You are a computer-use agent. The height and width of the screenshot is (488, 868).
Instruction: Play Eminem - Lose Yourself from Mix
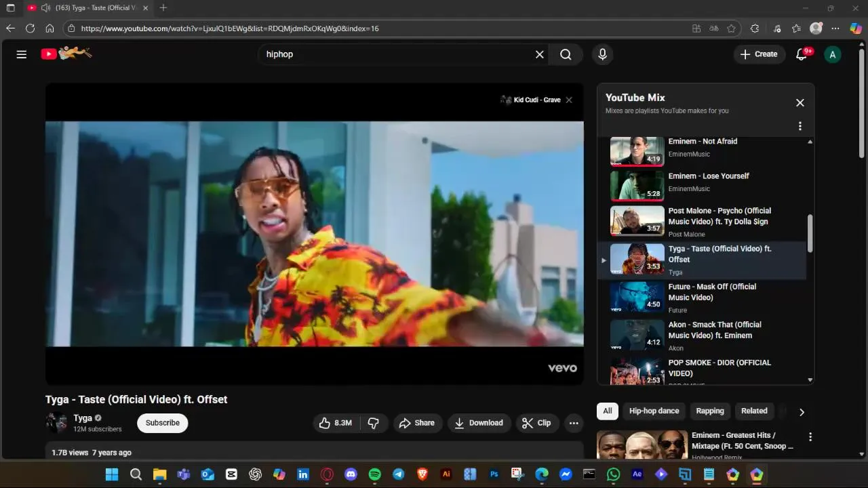point(703,185)
